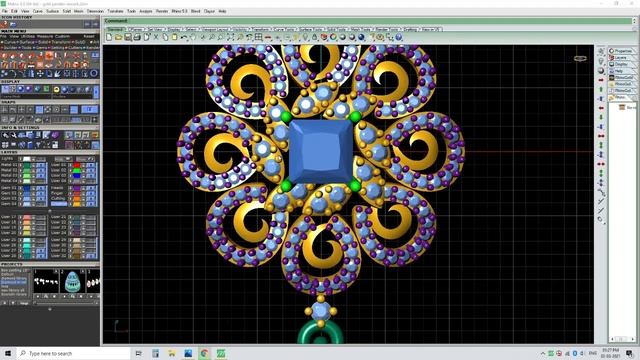640x360 pixels.
Task: Click the small box left of Cutting's orange swatch
Action: pyautogui.click(x=70, y=198)
